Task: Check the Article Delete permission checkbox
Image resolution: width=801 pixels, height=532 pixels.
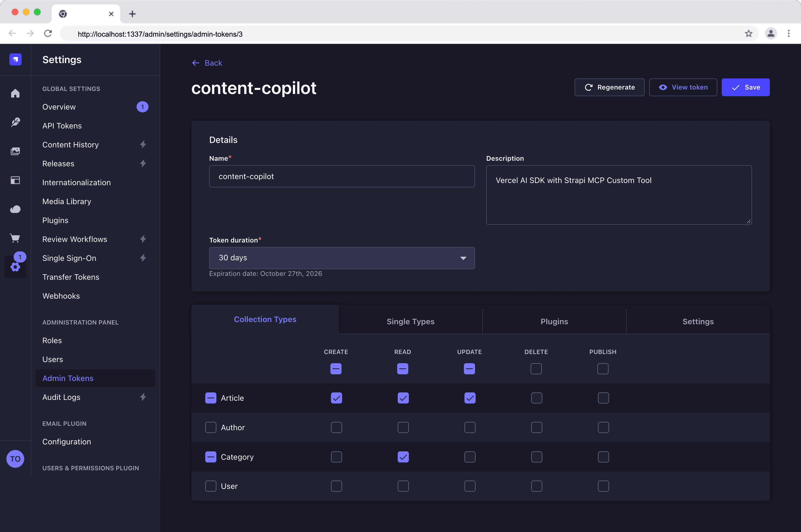Action: tap(537, 398)
